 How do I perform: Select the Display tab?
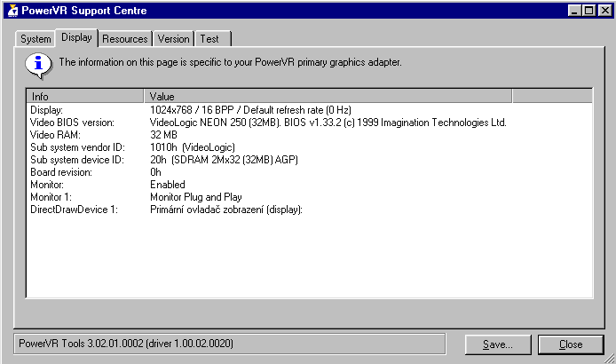click(x=76, y=38)
